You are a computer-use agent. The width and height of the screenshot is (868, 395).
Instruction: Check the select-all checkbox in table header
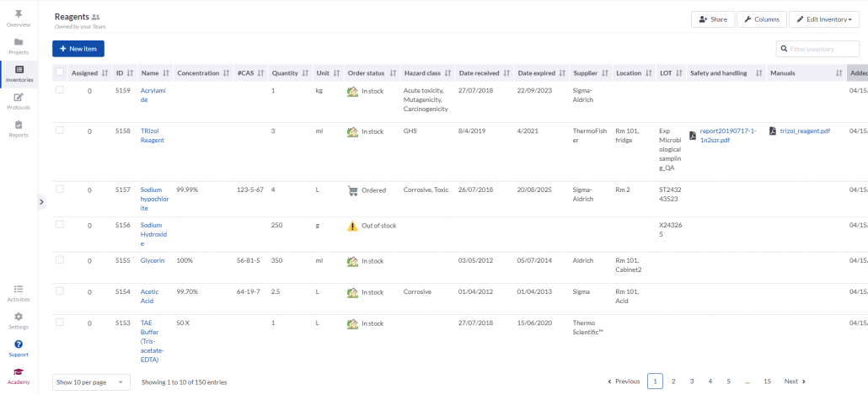(59, 73)
